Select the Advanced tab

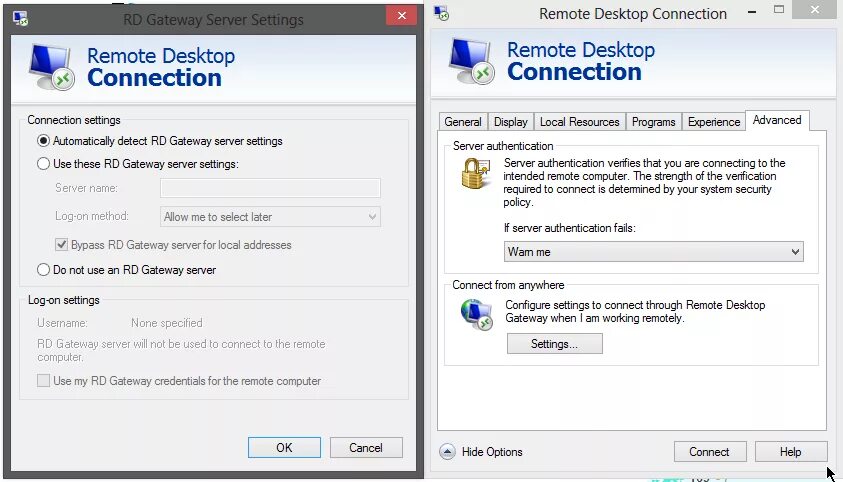[x=777, y=120]
